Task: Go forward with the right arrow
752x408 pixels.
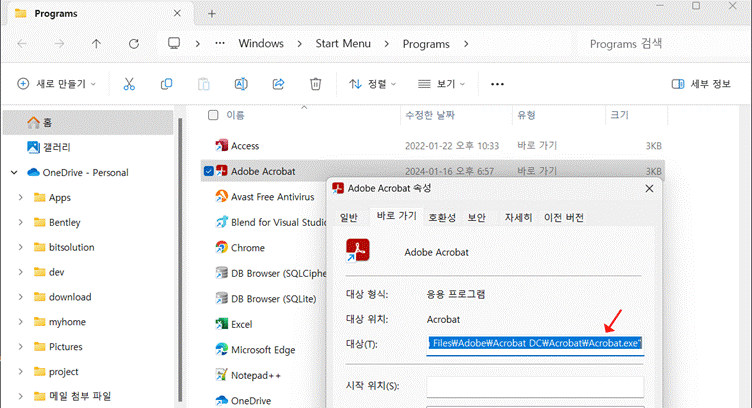Action: [x=59, y=44]
